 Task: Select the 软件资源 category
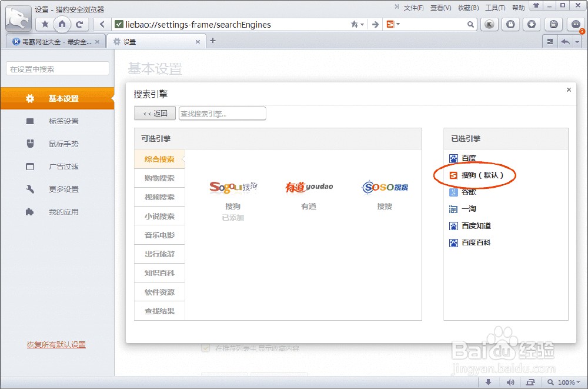pyautogui.click(x=159, y=292)
